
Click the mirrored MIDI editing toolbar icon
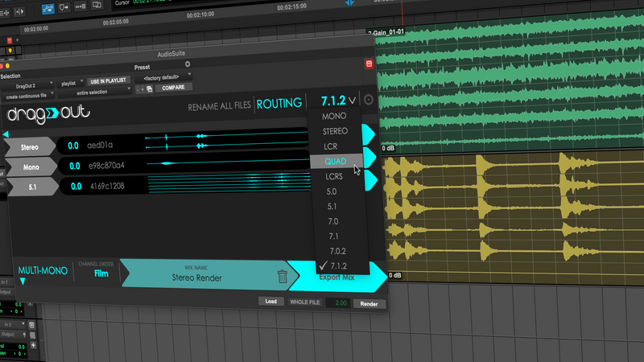[x=97, y=5]
